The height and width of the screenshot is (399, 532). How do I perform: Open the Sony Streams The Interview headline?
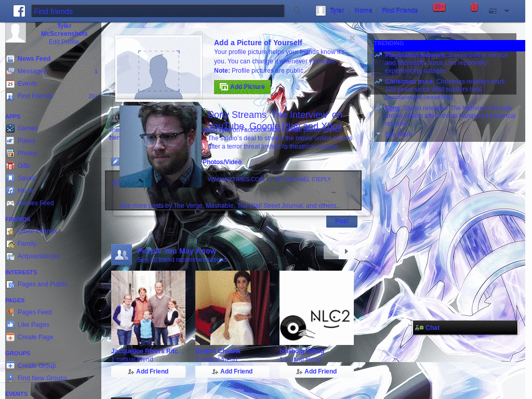[x=275, y=121]
